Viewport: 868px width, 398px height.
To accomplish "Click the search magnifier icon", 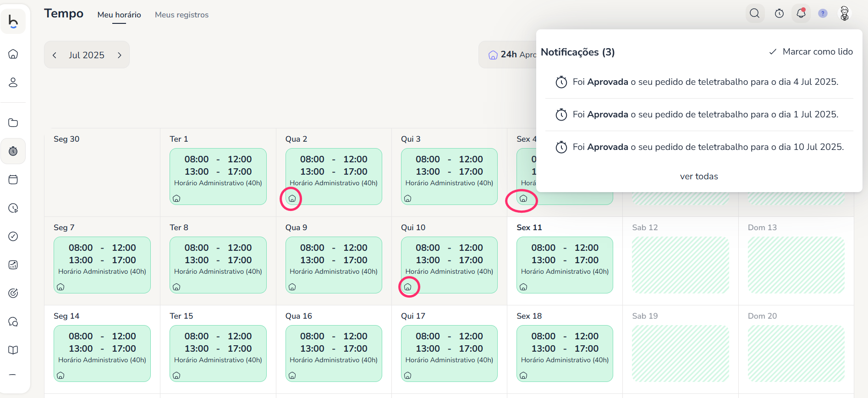I will point(754,13).
